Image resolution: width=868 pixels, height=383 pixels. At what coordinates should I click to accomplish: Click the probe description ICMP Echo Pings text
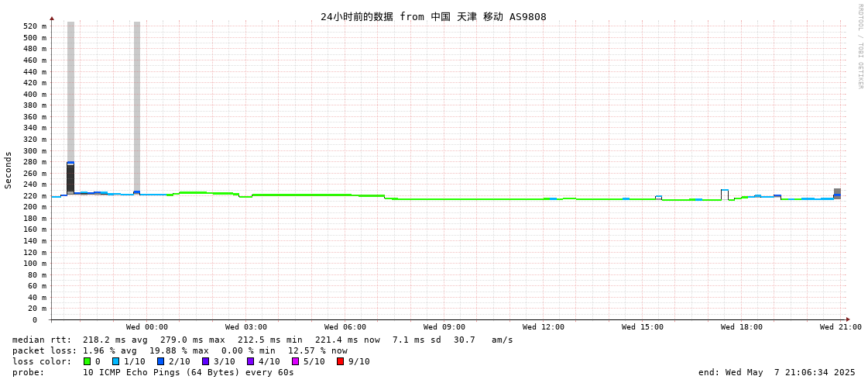(x=188, y=372)
